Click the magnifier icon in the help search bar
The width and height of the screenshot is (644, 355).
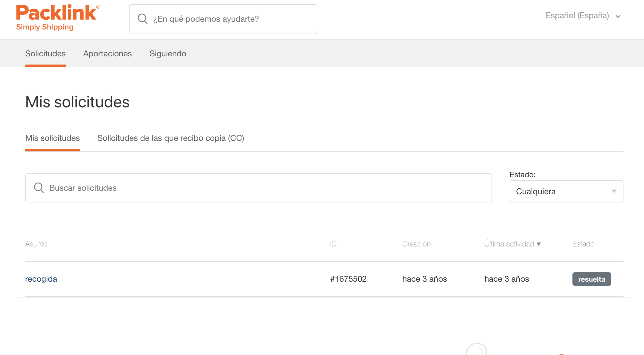coord(143,18)
